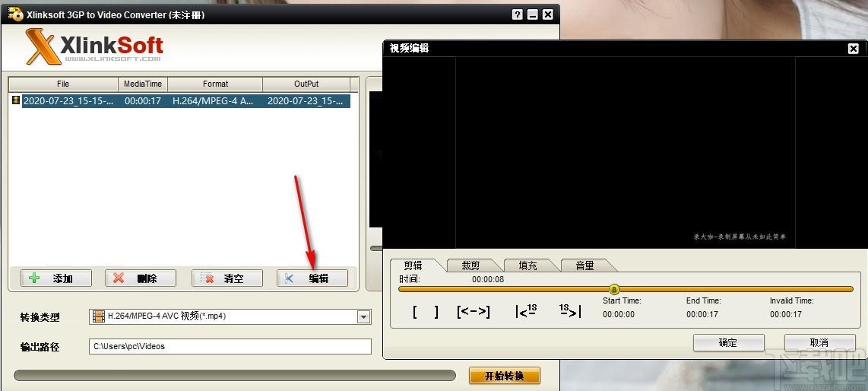Close the 视频编辑 dialog
Viewport: 868px width, 391px height.
tap(853, 49)
